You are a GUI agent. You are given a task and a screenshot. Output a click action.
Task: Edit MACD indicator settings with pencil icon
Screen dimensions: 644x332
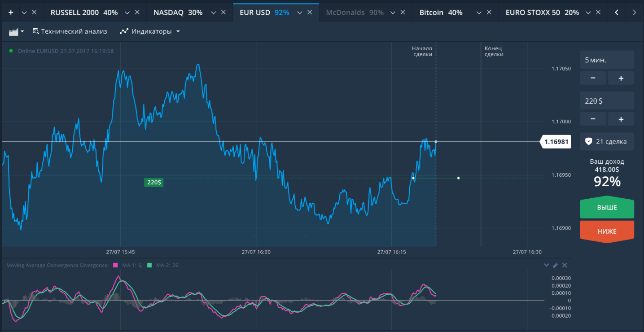[x=555, y=265]
